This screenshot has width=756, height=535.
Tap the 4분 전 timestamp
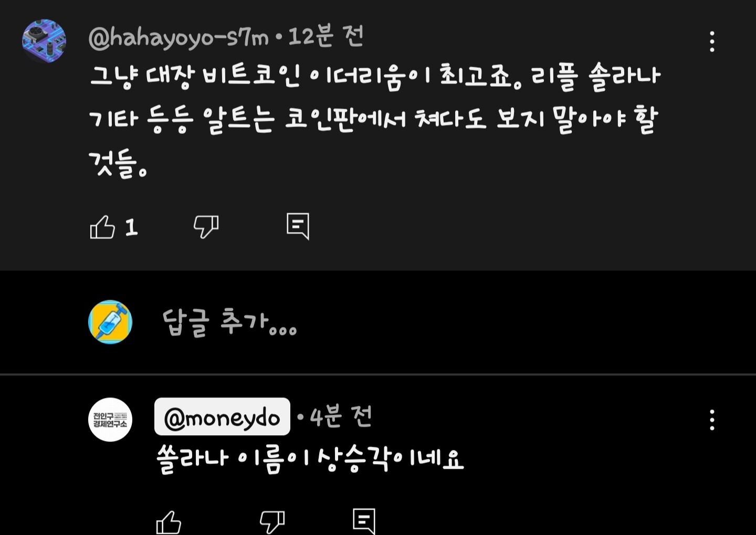(341, 416)
